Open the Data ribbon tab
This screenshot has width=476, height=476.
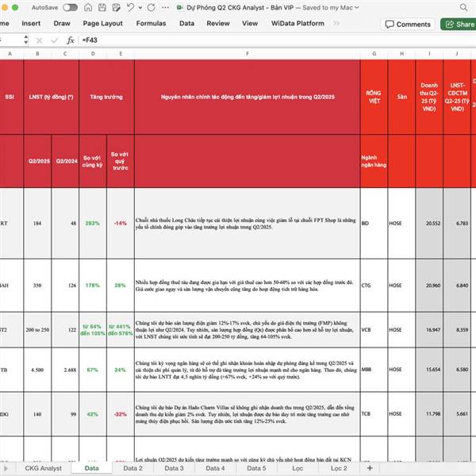tap(186, 23)
